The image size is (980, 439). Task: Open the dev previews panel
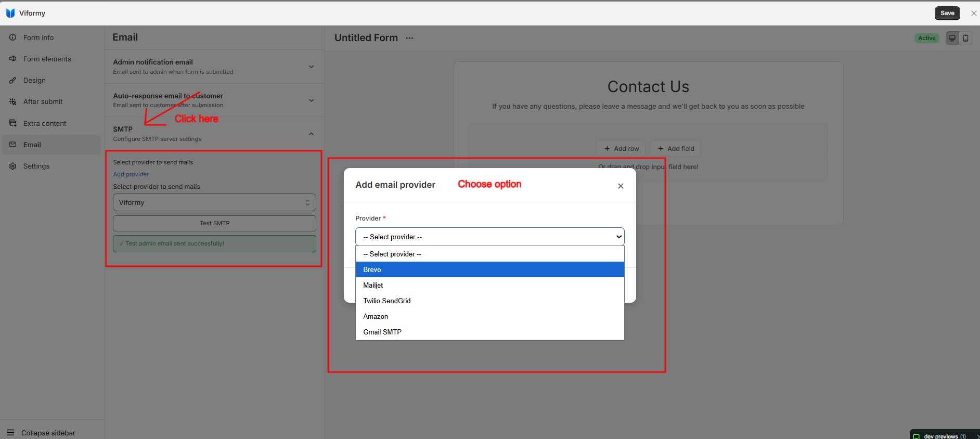(x=944, y=435)
